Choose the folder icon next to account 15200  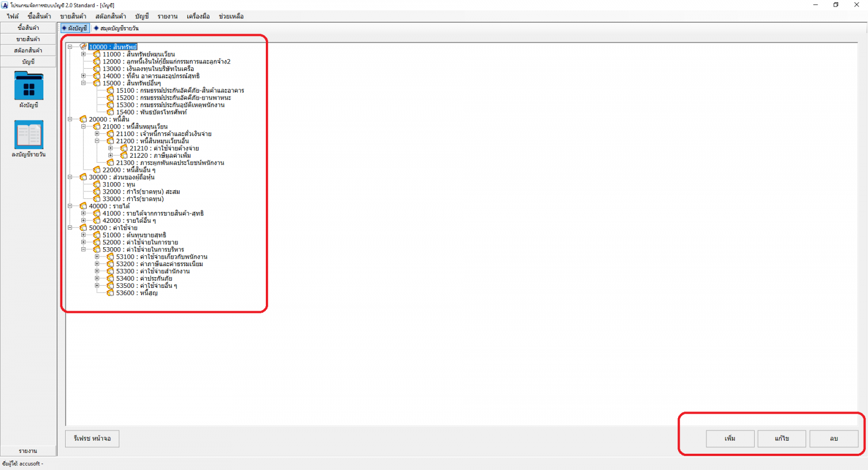coord(110,98)
